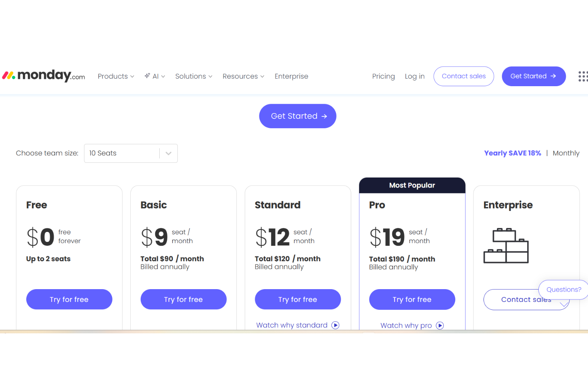Image resolution: width=588 pixels, height=392 pixels.
Task: Click the arrow inside Get Started button
Action: click(324, 116)
